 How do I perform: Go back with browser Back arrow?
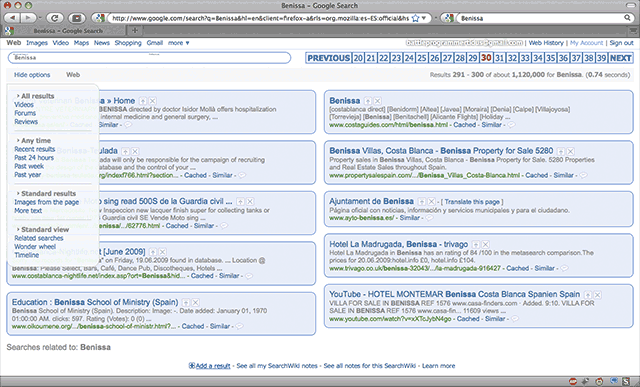point(12,18)
